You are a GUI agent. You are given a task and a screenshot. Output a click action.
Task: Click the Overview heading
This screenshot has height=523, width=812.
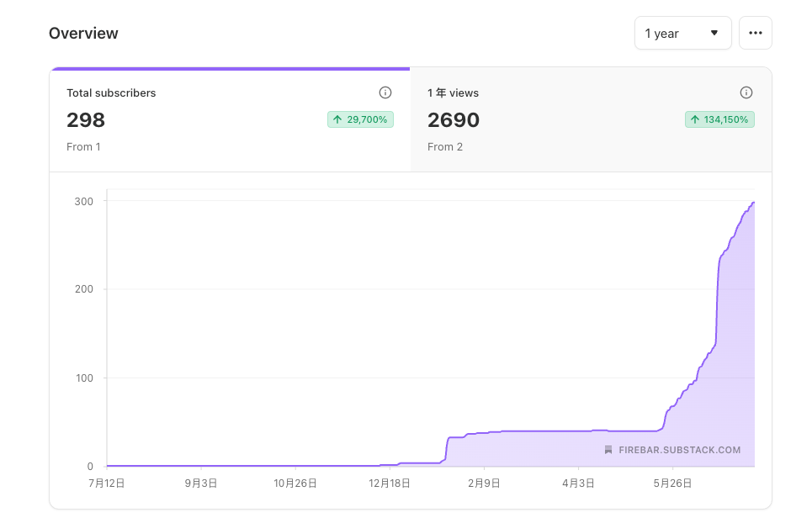coord(83,33)
